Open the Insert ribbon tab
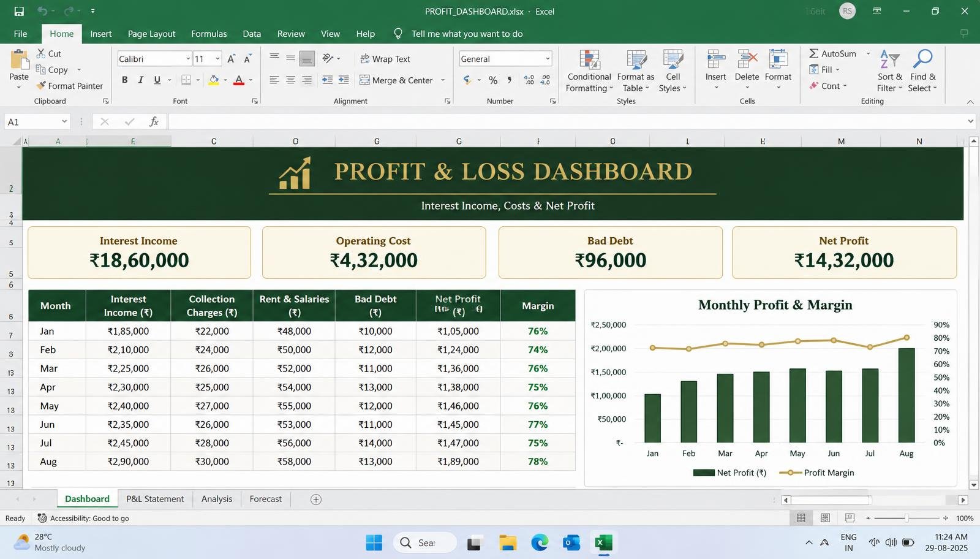This screenshot has height=559, width=980. tap(101, 34)
